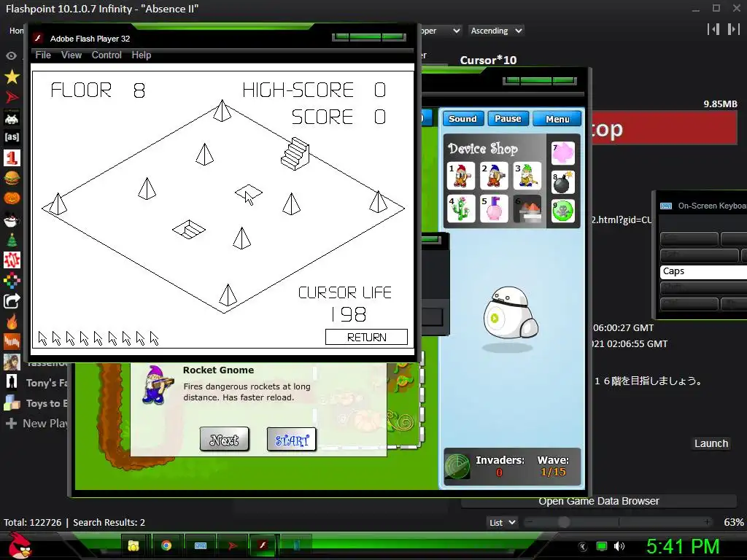Click START in the Rocket Gnome dialog
This screenshot has width=747, height=560.
292,439
